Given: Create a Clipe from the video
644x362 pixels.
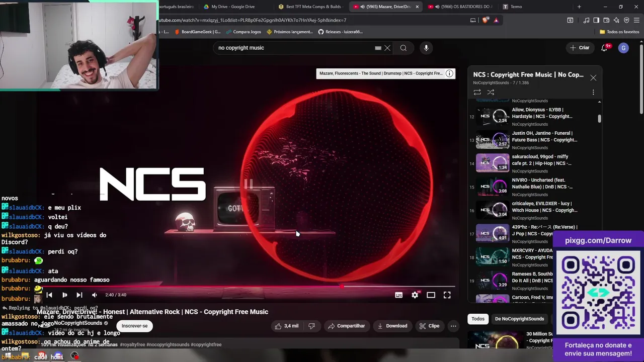Looking at the screenshot, I should (429, 326).
